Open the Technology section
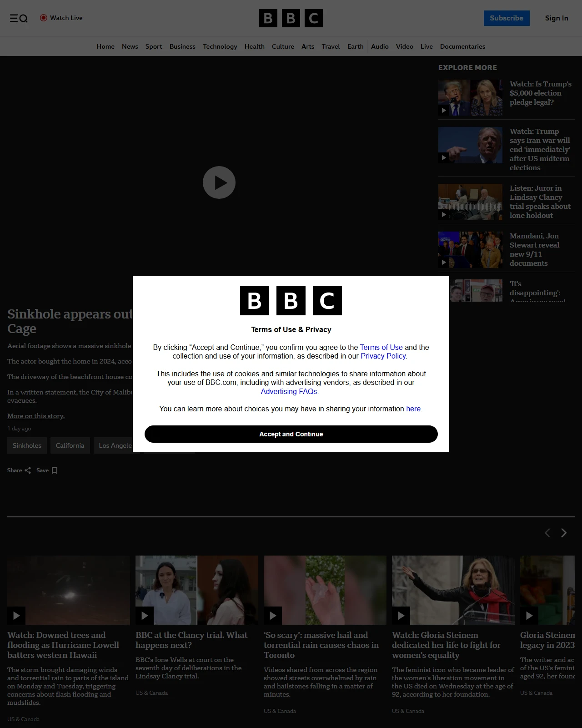This screenshot has height=728, width=582. [x=220, y=46]
